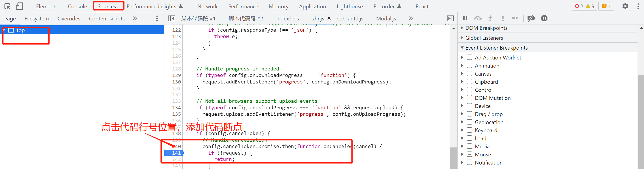The image size is (644, 169).
Task: Switch to the Elements panel
Action: [47, 7]
